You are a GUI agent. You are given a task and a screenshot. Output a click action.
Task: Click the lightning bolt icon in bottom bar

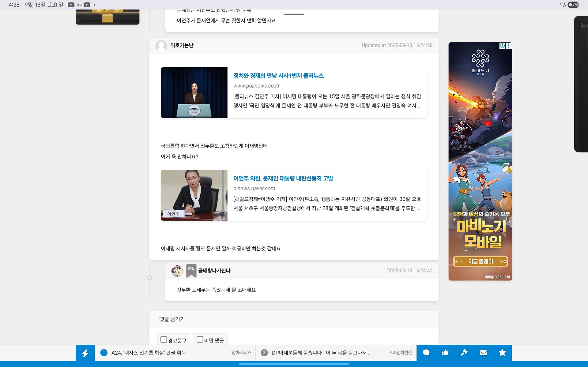coord(85,353)
